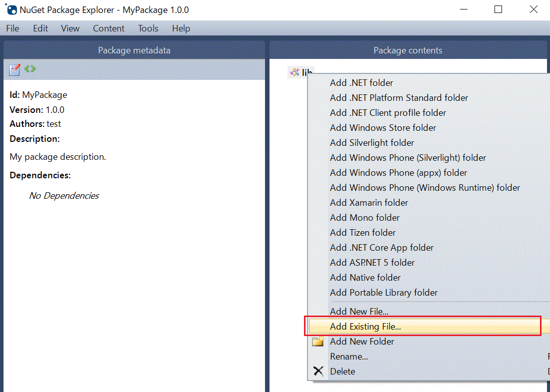Click Add .NET Core App folder
The width and height of the screenshot is (550, 392).
[x=428, y=248]
